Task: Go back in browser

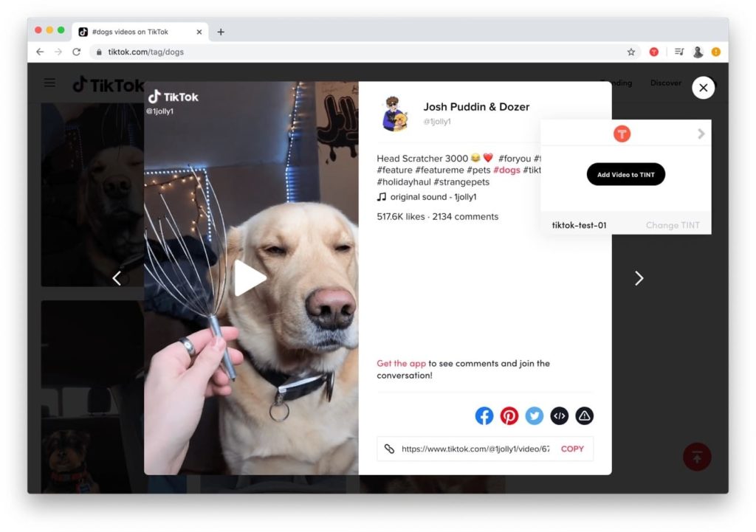Action: [x=40, y=52]
